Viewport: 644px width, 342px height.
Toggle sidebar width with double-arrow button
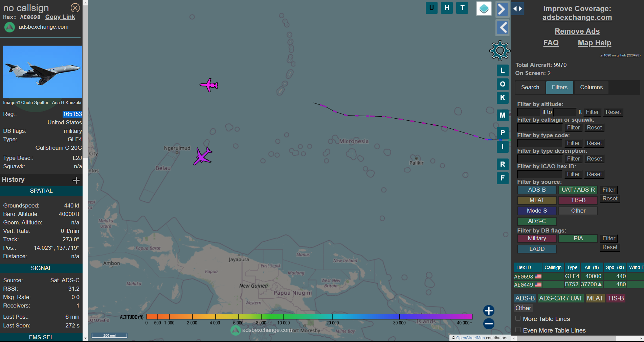[x=518, y=9]
